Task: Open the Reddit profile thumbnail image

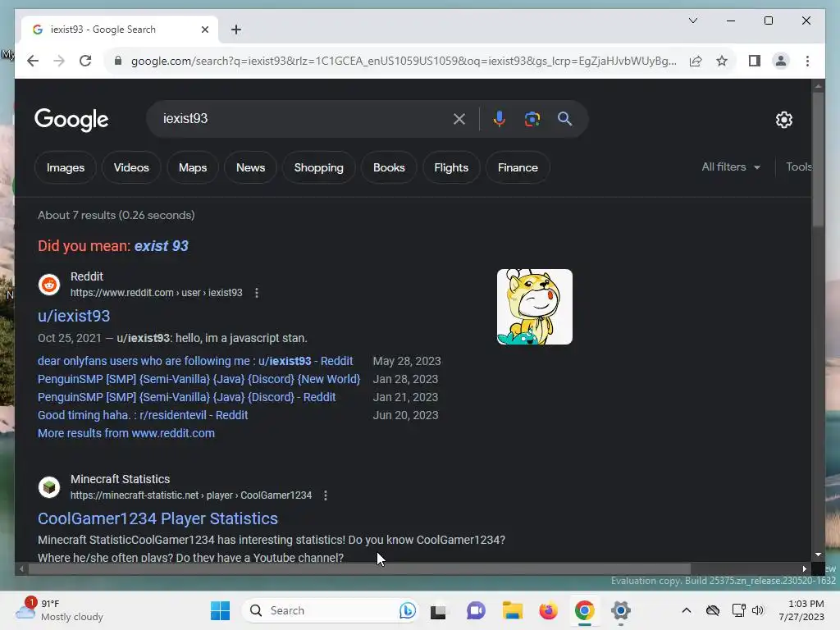Action: coord(535,307)
